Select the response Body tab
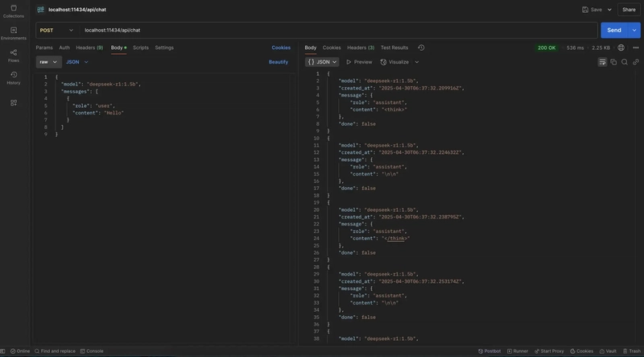This screenshot has height=357, width=644. pyautogui.click(x=311, y=48)
